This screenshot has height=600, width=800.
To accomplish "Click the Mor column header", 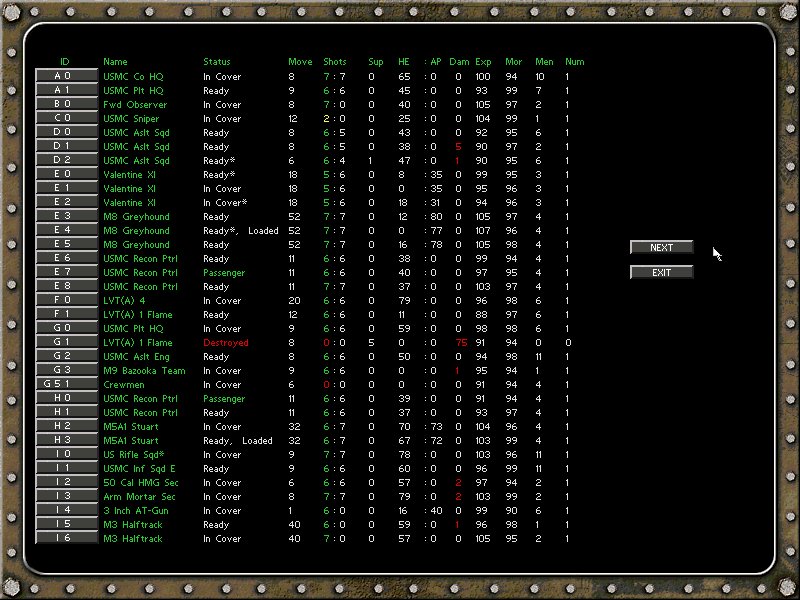I will [514, 62].
